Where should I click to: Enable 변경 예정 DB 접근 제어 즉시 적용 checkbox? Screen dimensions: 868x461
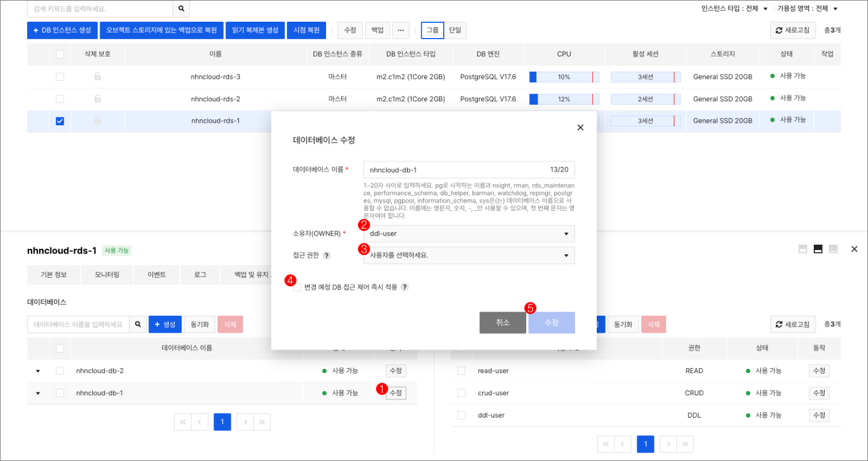(297, 287)
